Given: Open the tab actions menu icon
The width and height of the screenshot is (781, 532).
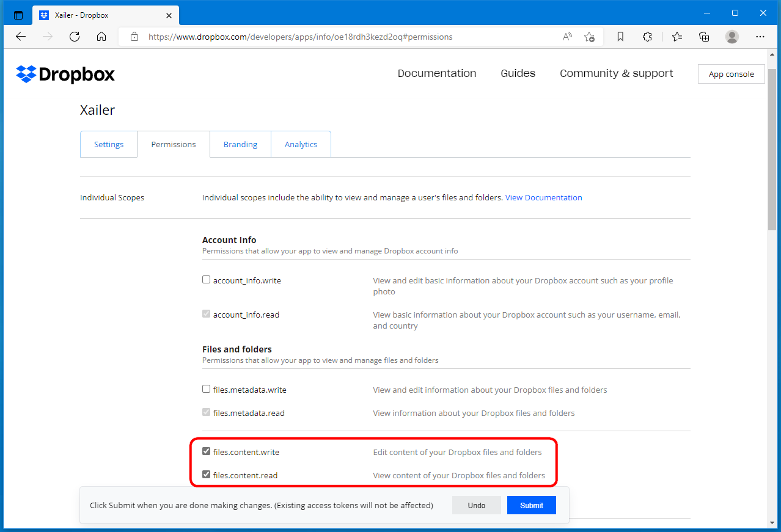Looking at the screenshot, I should pyautogui.click(x=18, y=15).
